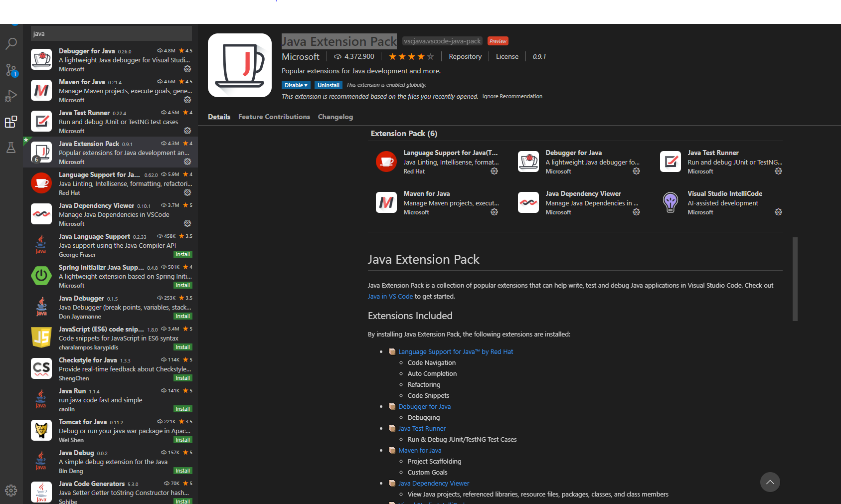This screenshot has width=841, height=504.
Task: Click the JavaScript (ES6) code snippets JS icon
Action: click(41, 337)
